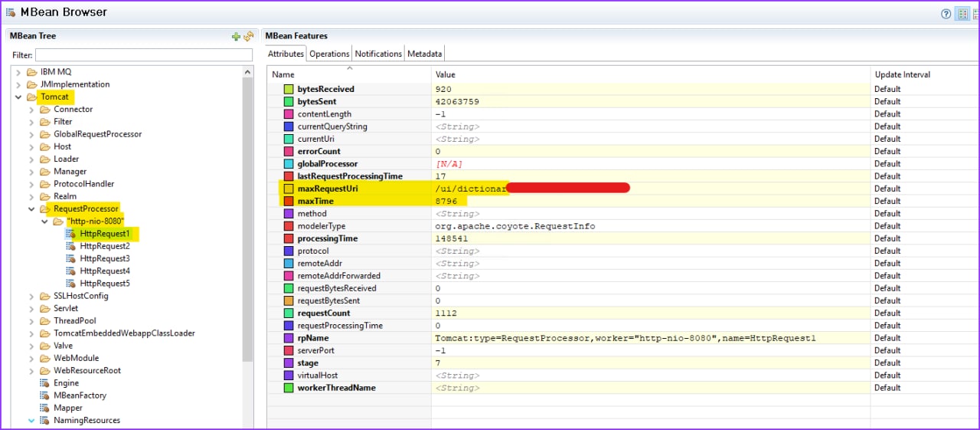Click the Connector folder icon
The height and width of the screenshot is (430, 980).
(44, 110)
